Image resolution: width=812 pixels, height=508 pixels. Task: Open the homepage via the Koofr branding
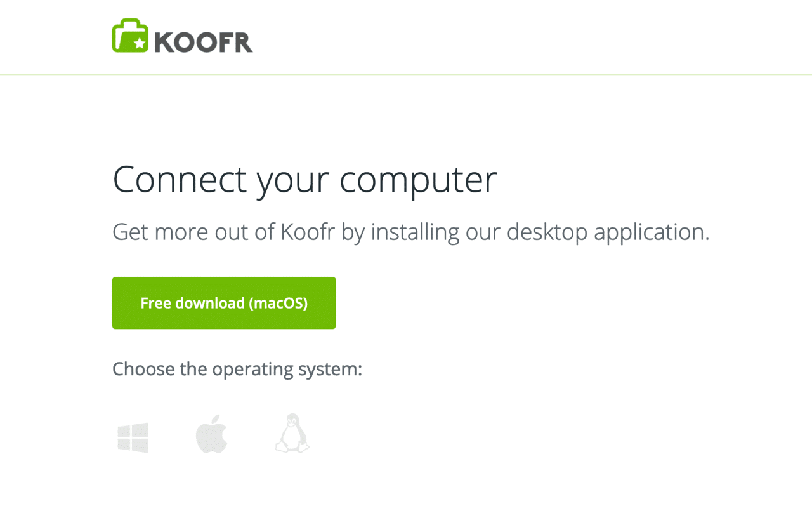(x=182, y=37)
